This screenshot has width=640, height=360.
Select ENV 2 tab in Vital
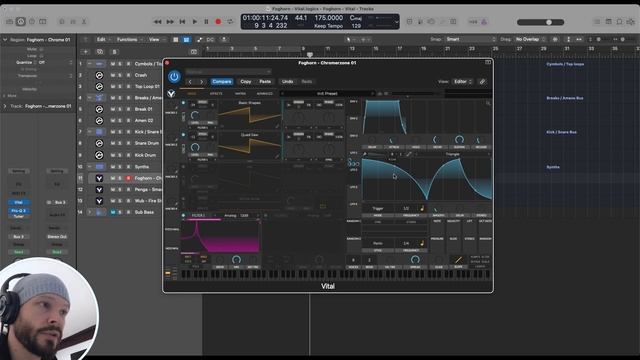(353, 118)
